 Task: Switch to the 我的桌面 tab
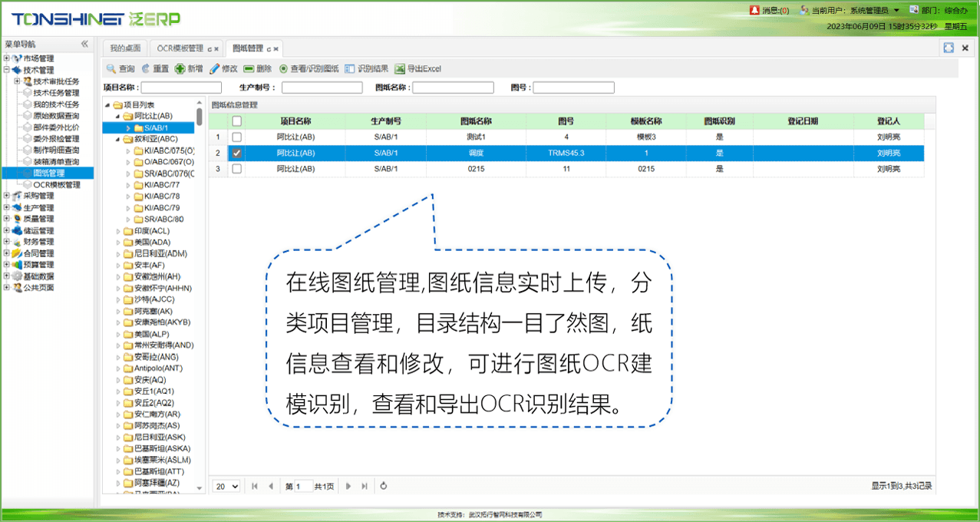pos(124,48)
